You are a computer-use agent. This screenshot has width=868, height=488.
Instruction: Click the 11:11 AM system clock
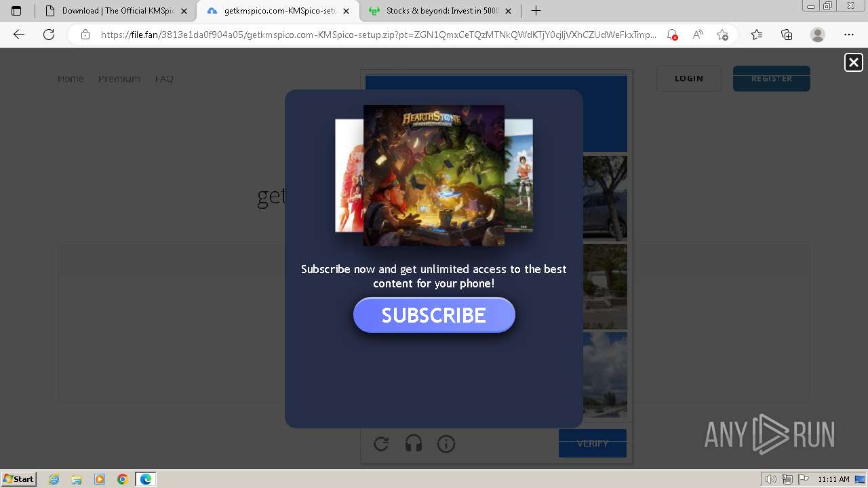coord(833,479)
